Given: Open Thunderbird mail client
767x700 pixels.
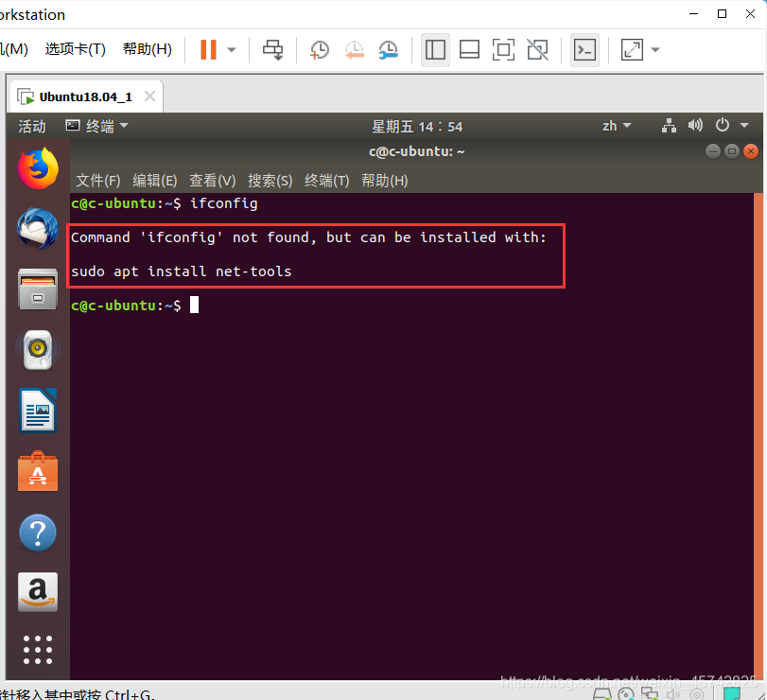Looking at the screenshot, I should [38, 228].
